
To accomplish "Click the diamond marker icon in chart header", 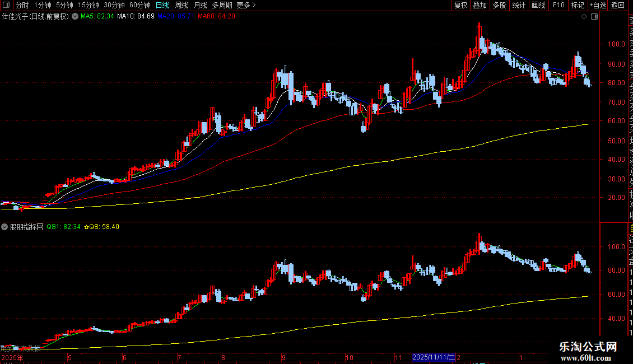I will (x=584, y=17).
